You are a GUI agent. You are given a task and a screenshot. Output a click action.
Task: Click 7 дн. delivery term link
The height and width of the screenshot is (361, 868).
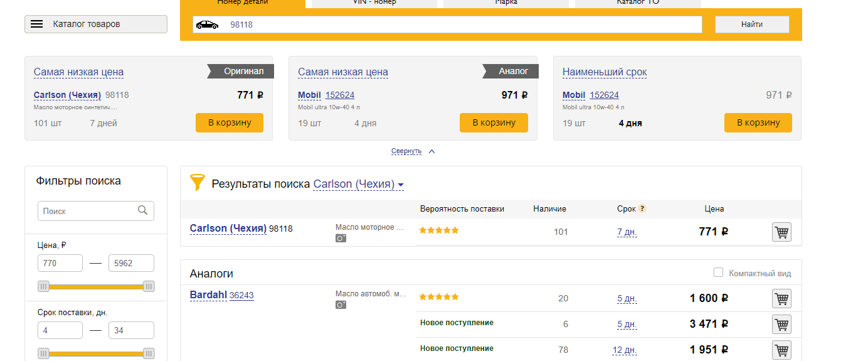[x=627, y=232]
